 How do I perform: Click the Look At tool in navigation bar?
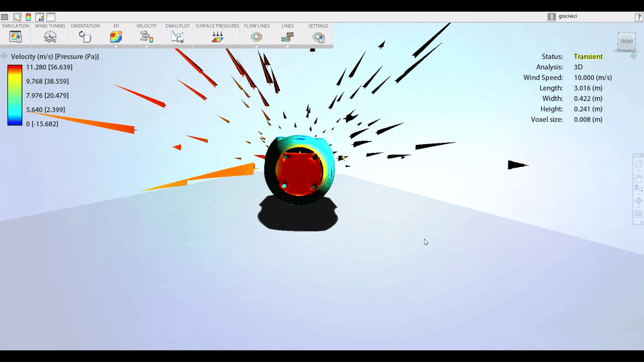[638, 215]
